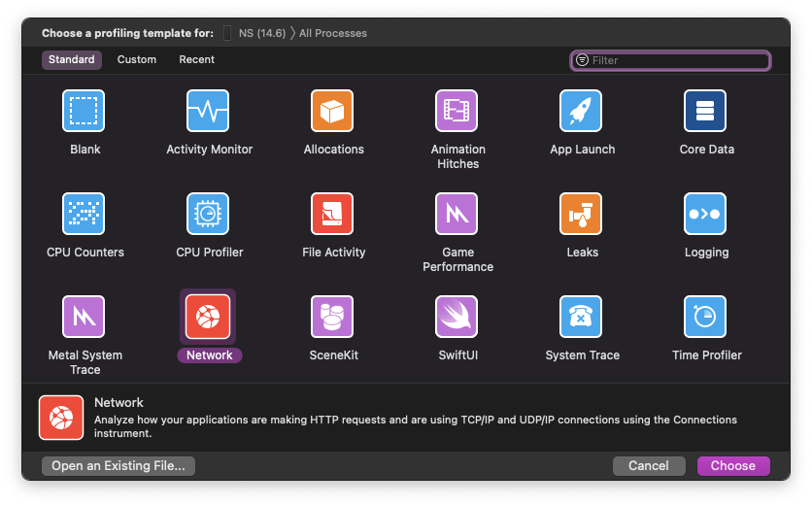Cancel the template chooser dialog
The height and width of the screenshot is (506, 812).
tap(649, 465)
